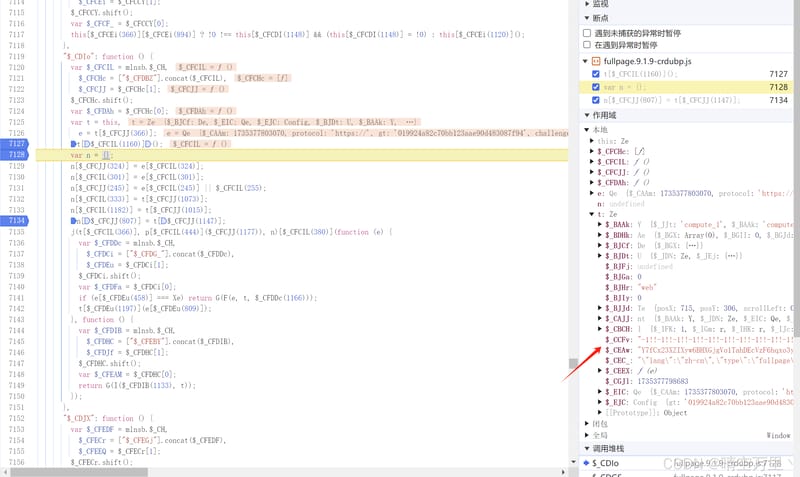Expand the $_CFCHc variable

(592, 152)
